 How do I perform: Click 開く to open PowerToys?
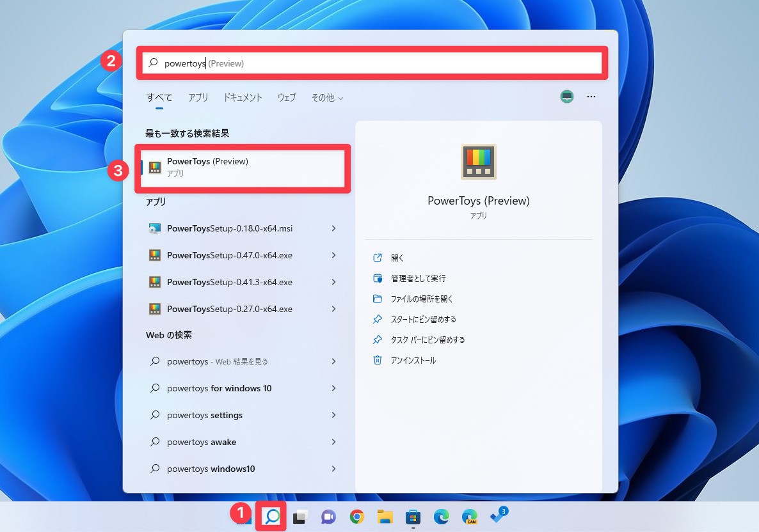coord(397,258)
